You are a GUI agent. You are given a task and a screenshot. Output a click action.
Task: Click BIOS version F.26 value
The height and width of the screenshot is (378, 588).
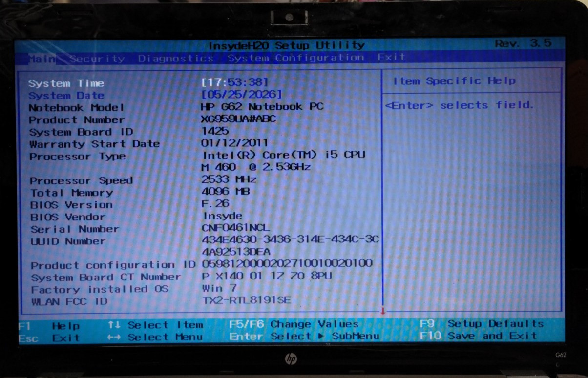pos(215,203)
